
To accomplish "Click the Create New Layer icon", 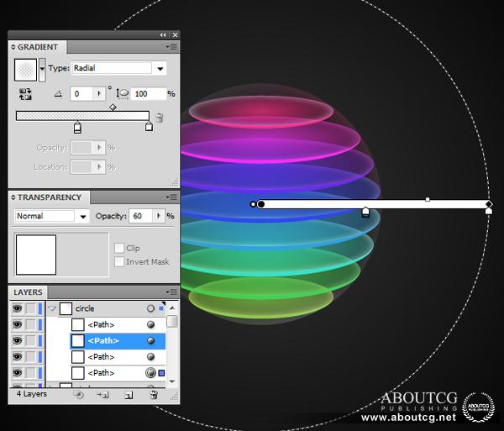I will 129,395.
